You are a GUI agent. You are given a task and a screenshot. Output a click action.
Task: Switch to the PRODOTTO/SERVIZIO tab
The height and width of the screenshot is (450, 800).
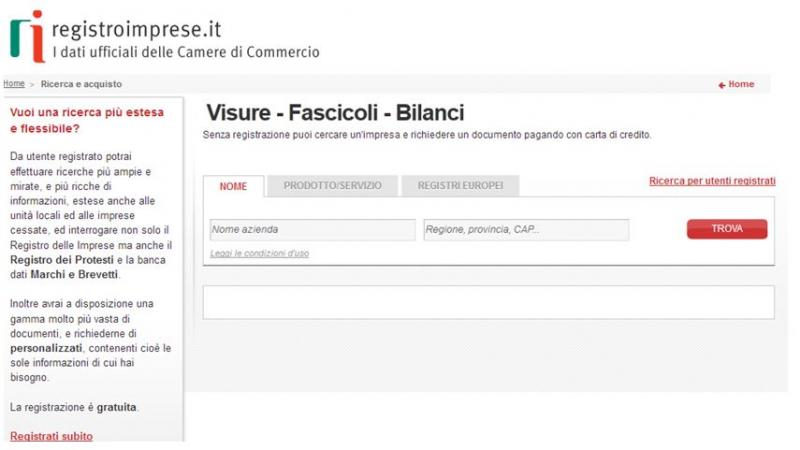point(333,186)
